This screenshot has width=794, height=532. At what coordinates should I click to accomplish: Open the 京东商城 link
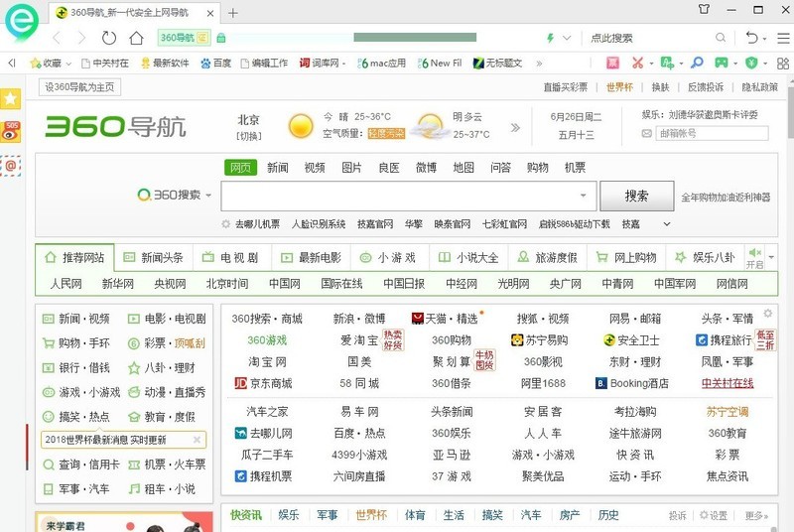[262, 383]
